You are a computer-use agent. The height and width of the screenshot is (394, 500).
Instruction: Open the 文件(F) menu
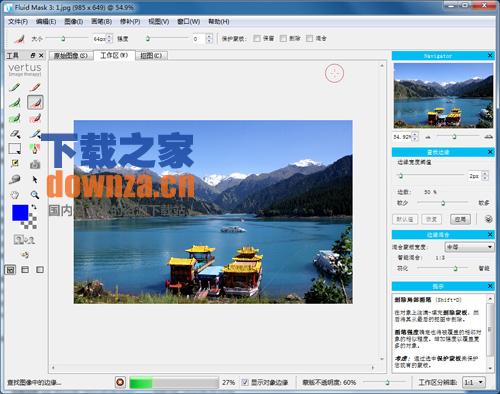pyautogui.click(x=18, y=22)
